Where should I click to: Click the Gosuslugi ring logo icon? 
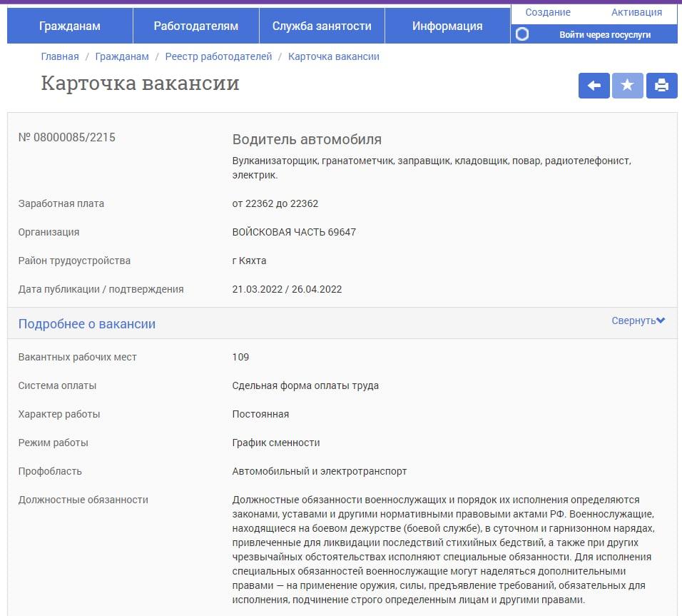click(x=521, y=34)
